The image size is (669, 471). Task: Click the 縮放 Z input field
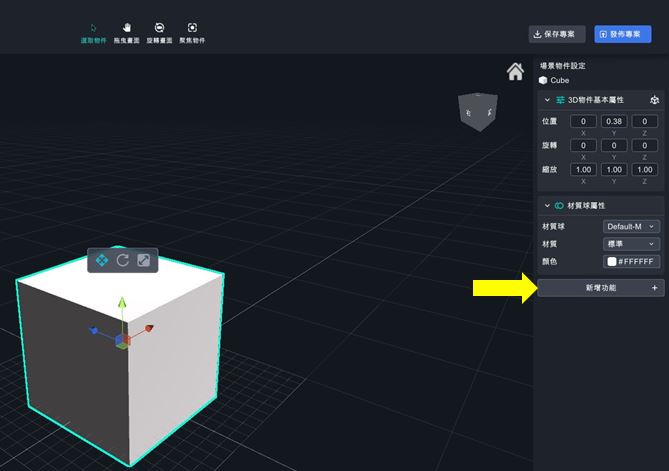click(644, 169)
